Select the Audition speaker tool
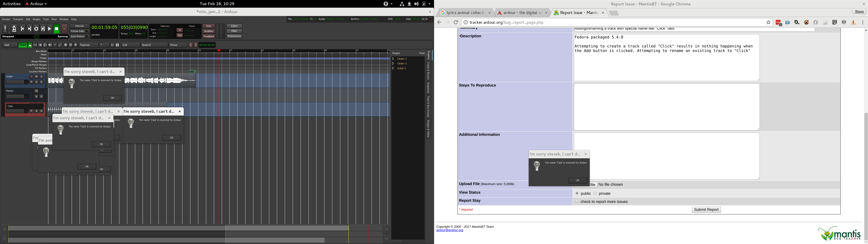This screenshot has height=244, width=868. click(50, 45)
